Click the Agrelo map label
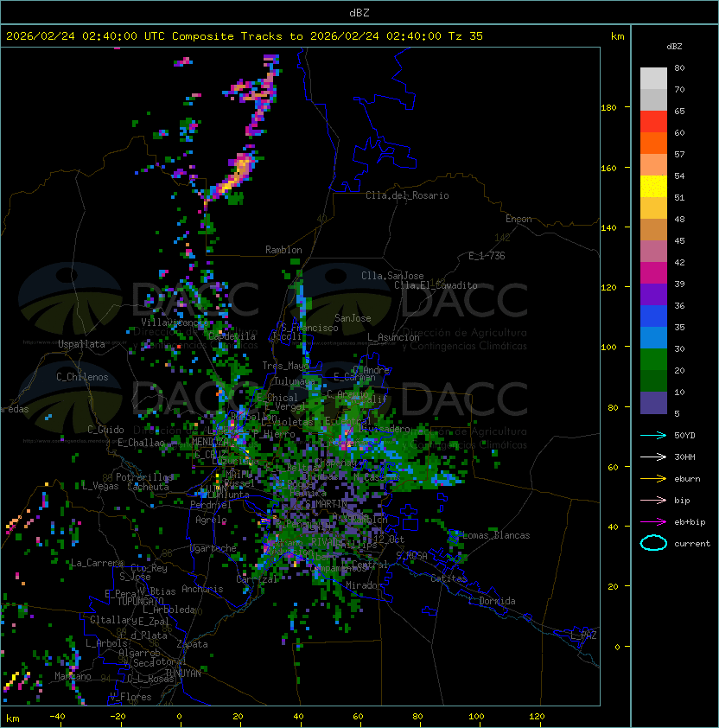 tap(211, 520)
